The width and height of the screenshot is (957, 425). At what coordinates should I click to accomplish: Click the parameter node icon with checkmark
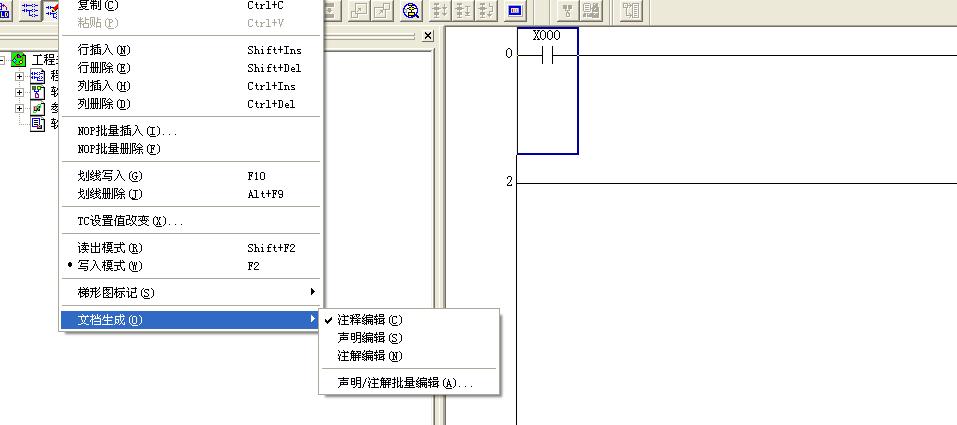(37, 108)
